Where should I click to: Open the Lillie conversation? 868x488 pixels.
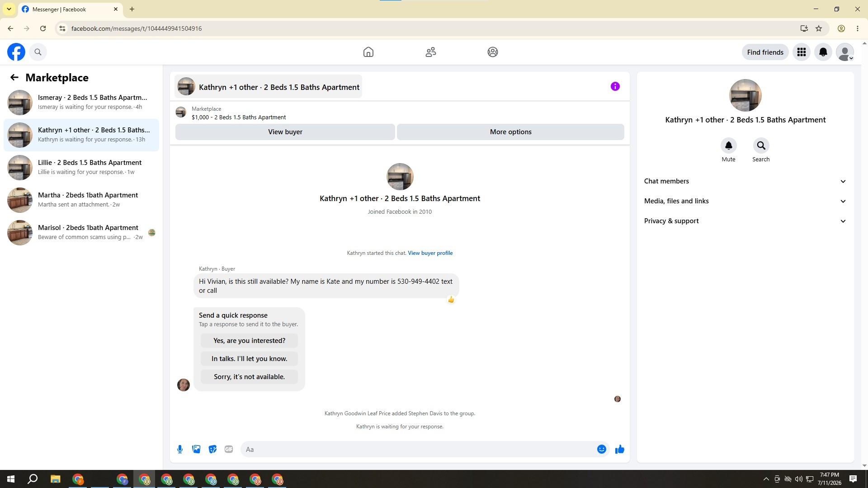pyautogui.click(x=81, y=167)
